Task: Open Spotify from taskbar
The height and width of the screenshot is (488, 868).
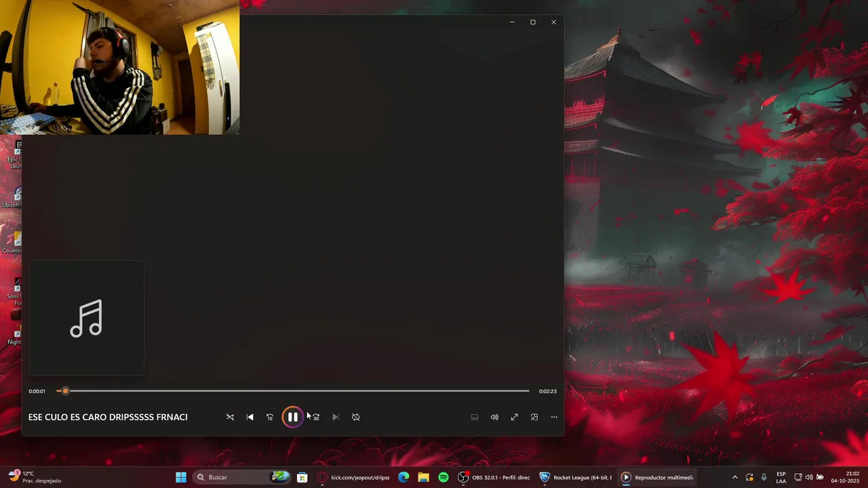Action: (x=443, y=477)
